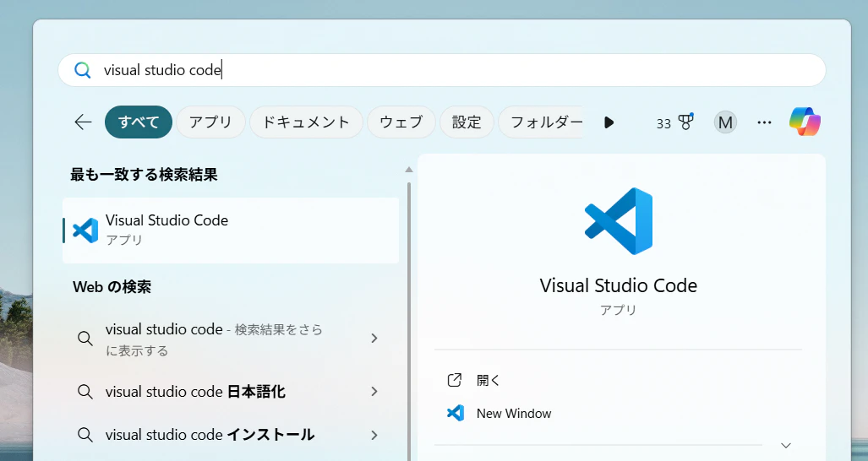Image resolution: width=868 pixels, height=461 pixels.
Task: Click magnifier icon for visual studio code インストール
Action: (85, 435)
